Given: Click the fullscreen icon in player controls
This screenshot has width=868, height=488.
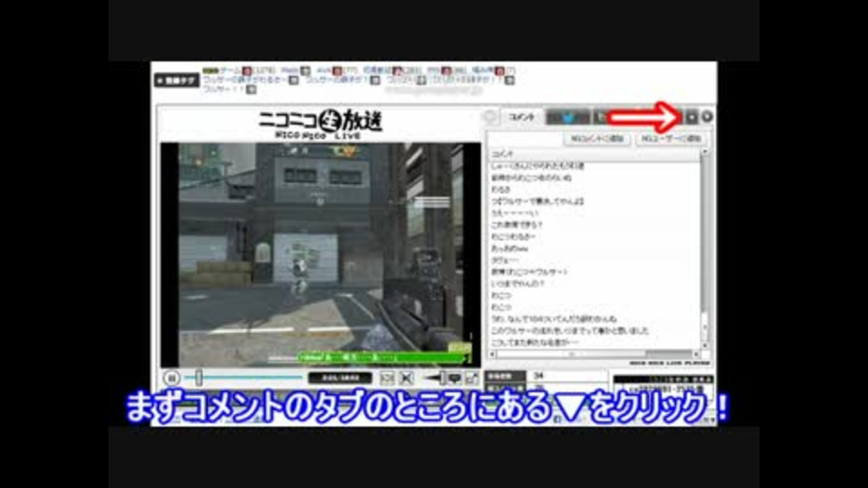Looking at the screenshot, I should [x=472, y=379].
